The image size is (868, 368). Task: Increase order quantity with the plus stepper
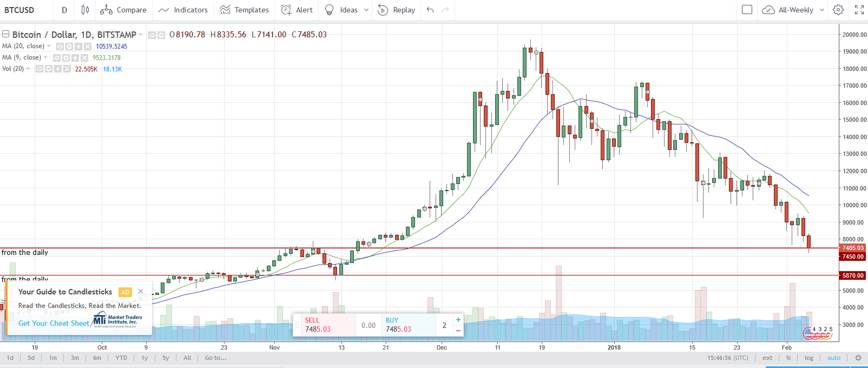(x=458, y=320)
